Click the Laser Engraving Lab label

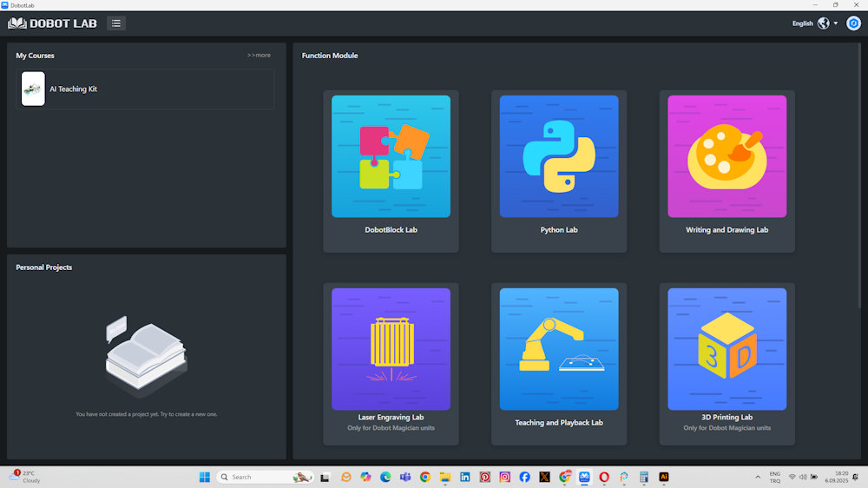[391, 417]
